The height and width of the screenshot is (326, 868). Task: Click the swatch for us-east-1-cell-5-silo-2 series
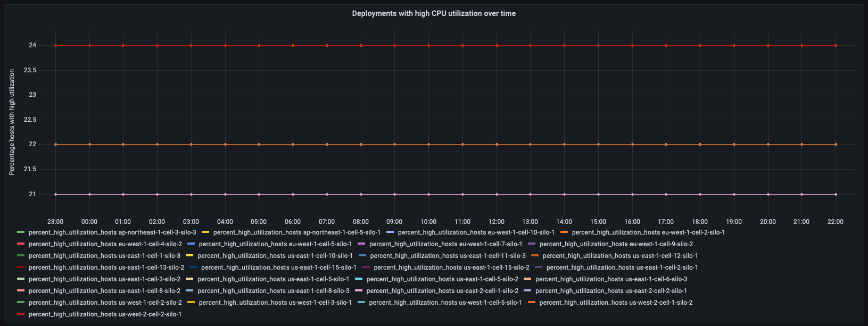tap(358, 279)
